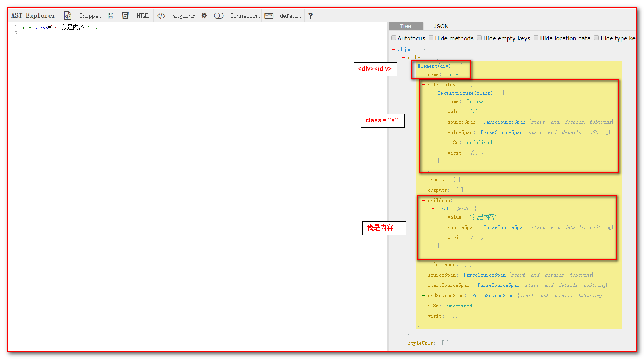This screenshot has height=359, width=644.
Task: Click the code brackets parser icon
Action: click(161, 16)
